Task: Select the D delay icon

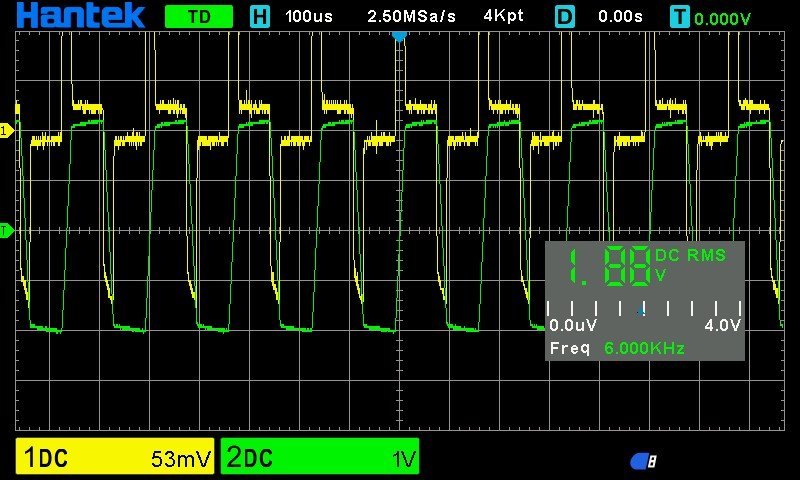Action: [565, 17]
